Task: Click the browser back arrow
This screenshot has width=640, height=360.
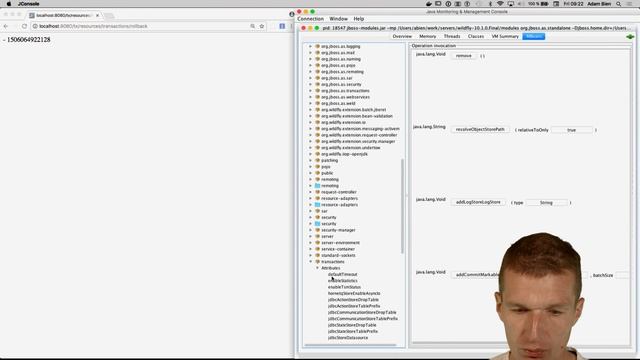Action: tap(6, 26)
